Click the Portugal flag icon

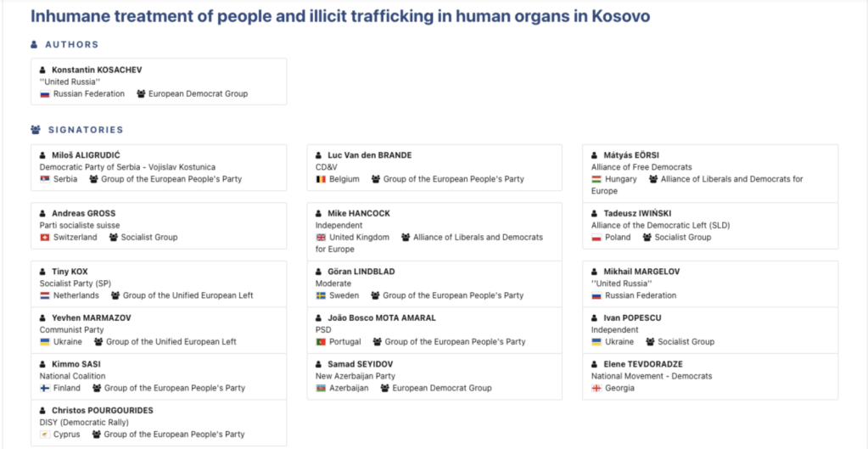tap(321, 342)
